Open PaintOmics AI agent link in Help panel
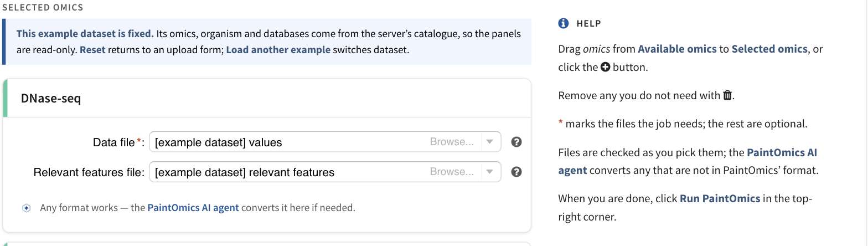868x246 pixels. [688, 161]
